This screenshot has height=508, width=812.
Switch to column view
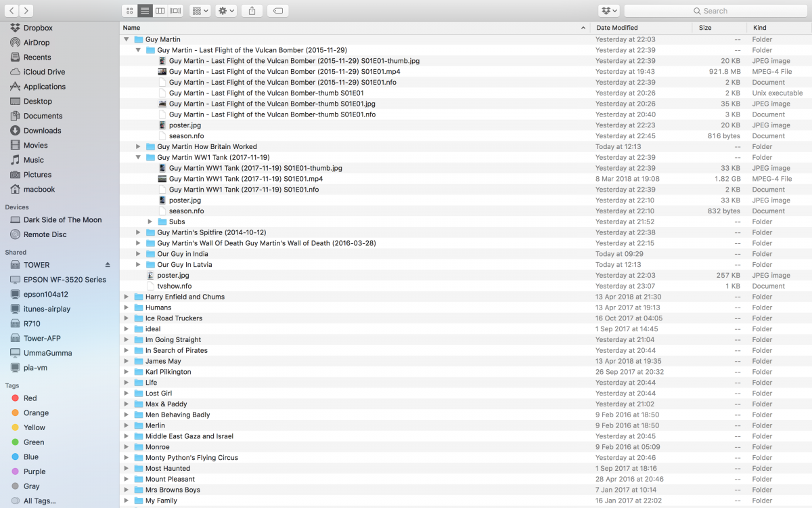click(160, 11)
